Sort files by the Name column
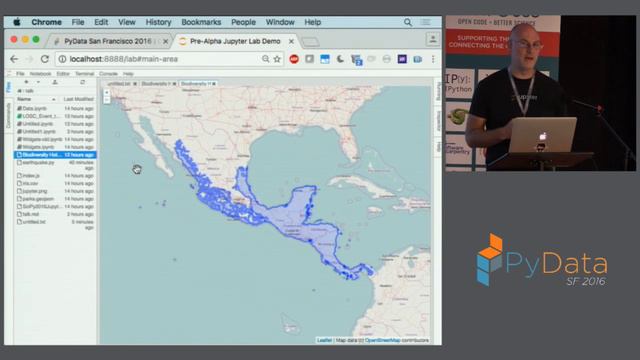Viewport: 640px width, 360px height. 36,99
